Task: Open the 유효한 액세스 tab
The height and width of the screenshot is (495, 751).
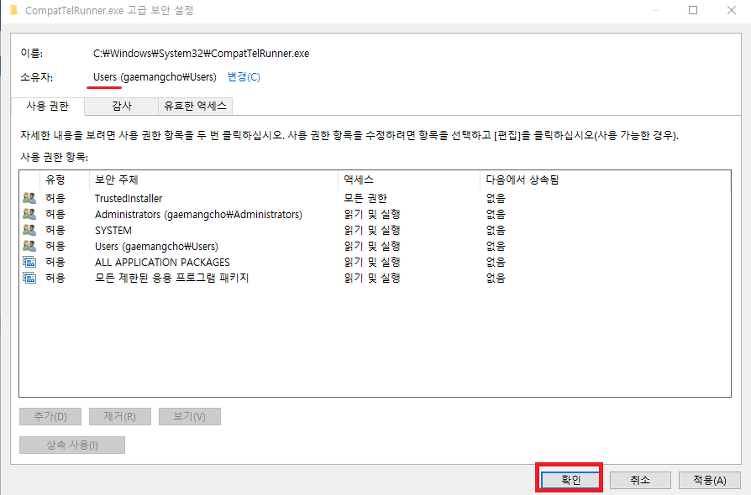Action: 195,105
